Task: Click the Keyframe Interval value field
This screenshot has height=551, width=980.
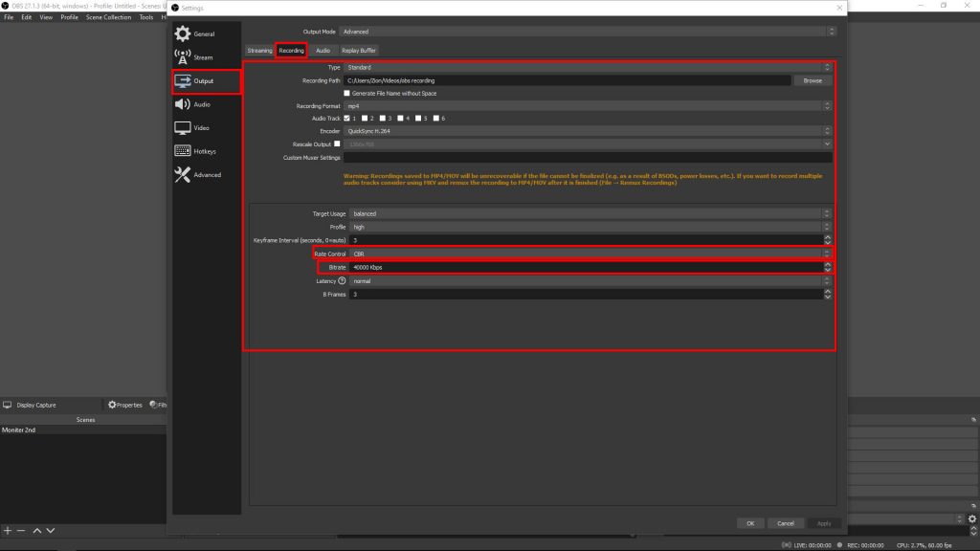Action: click(587, 240)
